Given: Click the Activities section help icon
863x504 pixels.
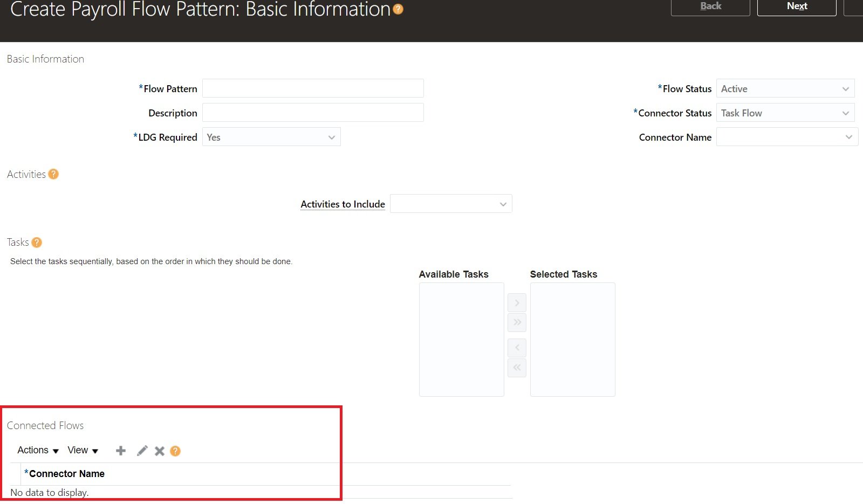Looking at the screenshot, I should [x=53, y=174].
